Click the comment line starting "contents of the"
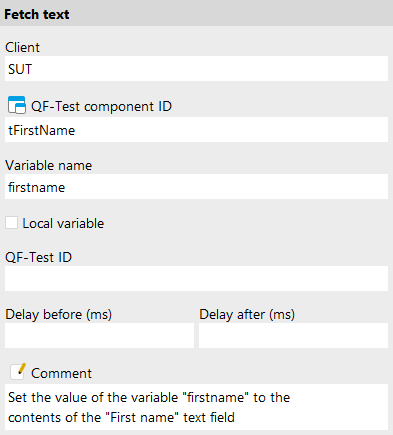The image size is (393, 435). point(121,417)
